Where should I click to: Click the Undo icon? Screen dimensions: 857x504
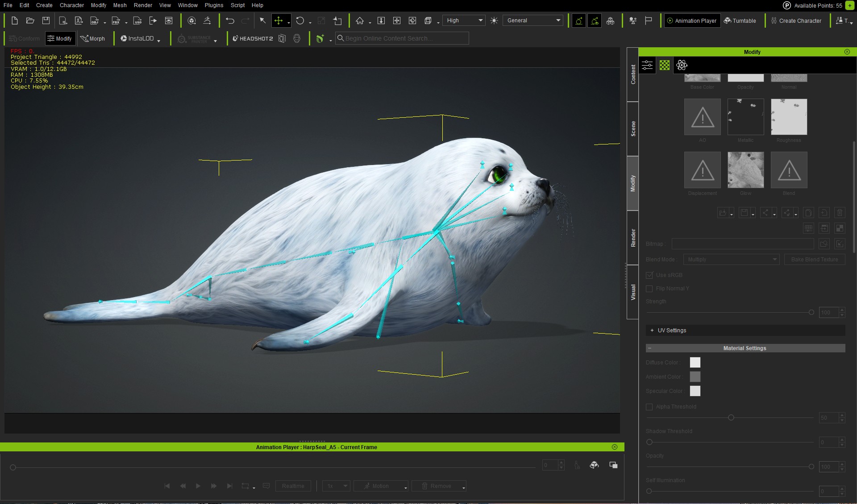point(229,21)
